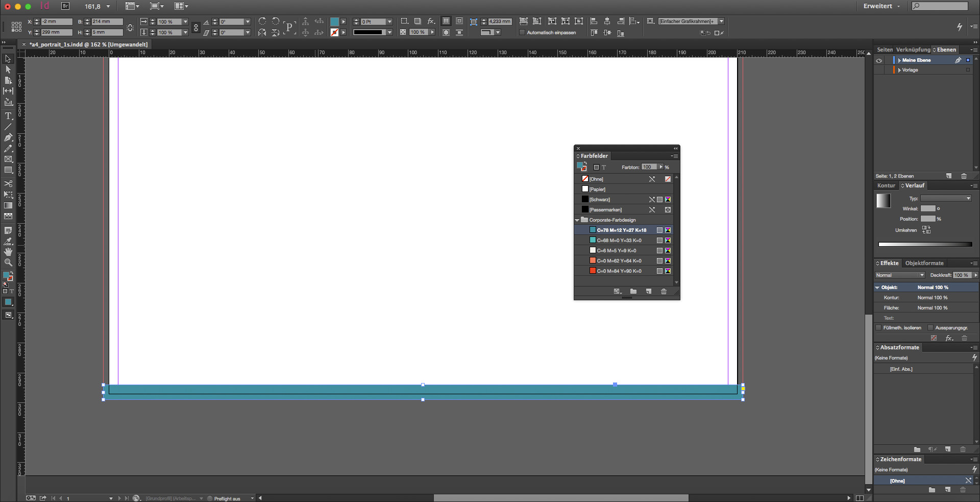
Task: Open the gradient Typ dropdown
Action: (946, 199)
